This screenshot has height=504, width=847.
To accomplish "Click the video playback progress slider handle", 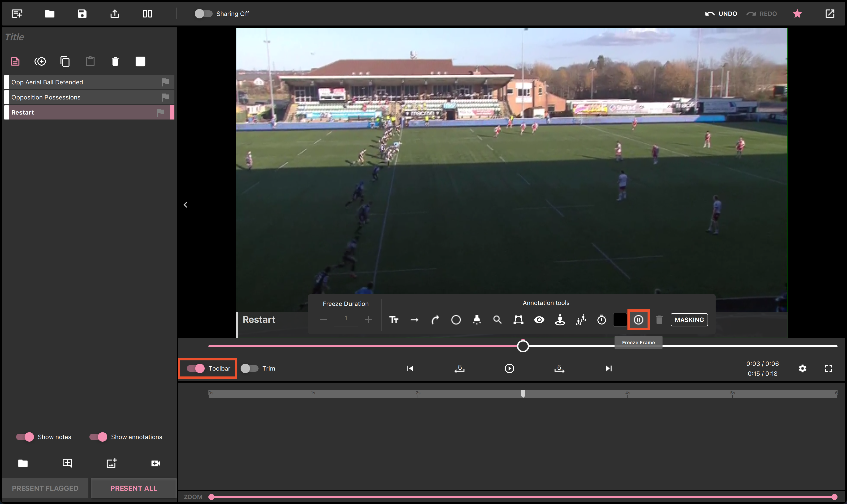I will point(523,346).
